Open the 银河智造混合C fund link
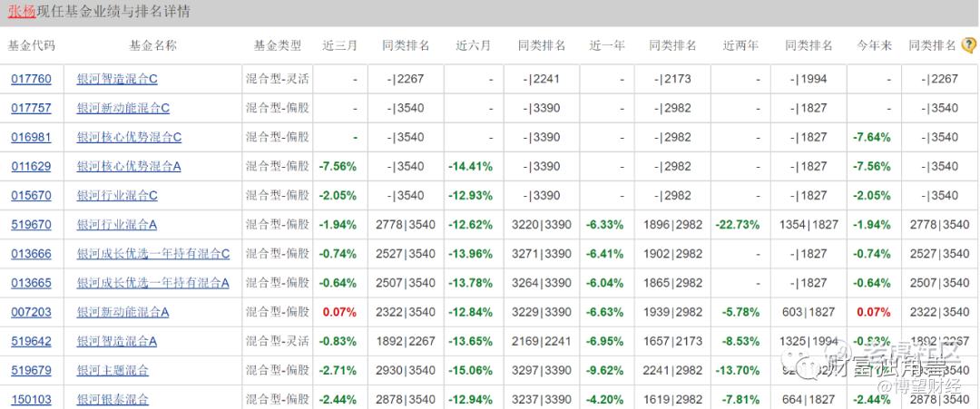 (x=117, y=79)
